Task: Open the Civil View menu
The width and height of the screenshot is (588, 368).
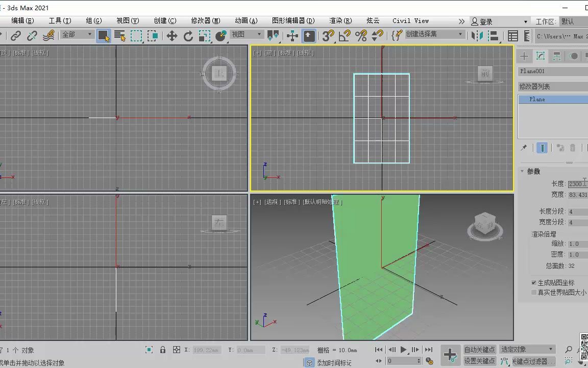Action: (410, 20)
